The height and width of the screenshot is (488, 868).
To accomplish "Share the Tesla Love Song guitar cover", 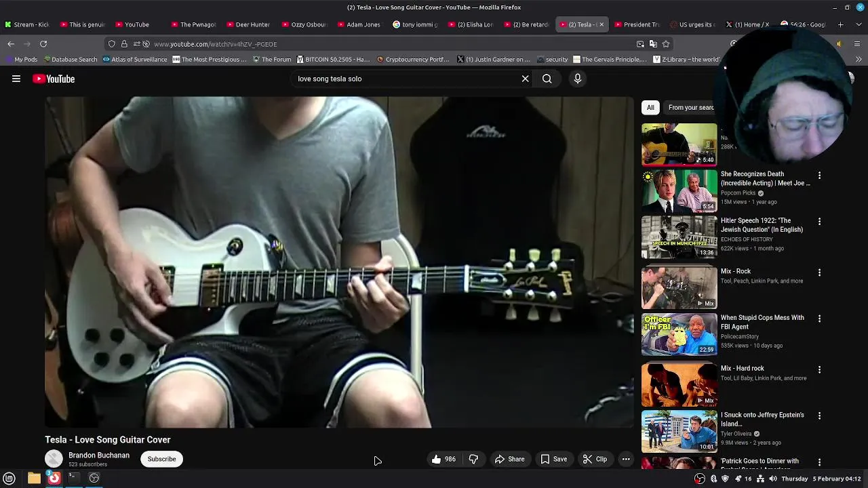I will 509,459.
